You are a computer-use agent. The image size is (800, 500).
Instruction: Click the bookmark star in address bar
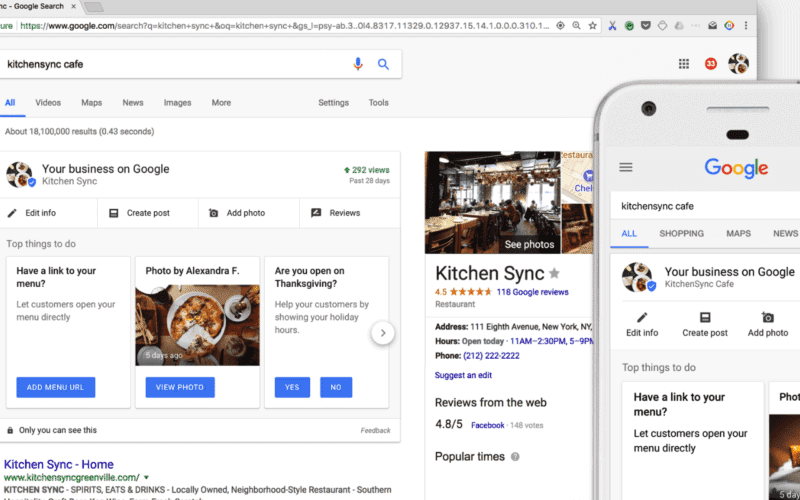pyautogui.click(x=593, y=25)
